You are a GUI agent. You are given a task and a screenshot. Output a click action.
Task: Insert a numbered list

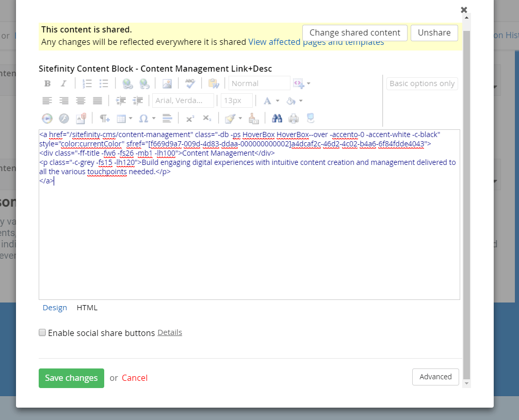[87, 83]
